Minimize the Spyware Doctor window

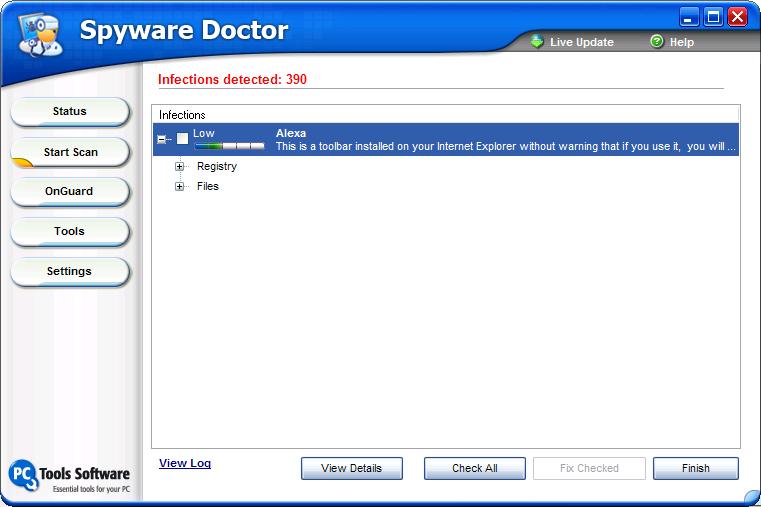point(689,17)
